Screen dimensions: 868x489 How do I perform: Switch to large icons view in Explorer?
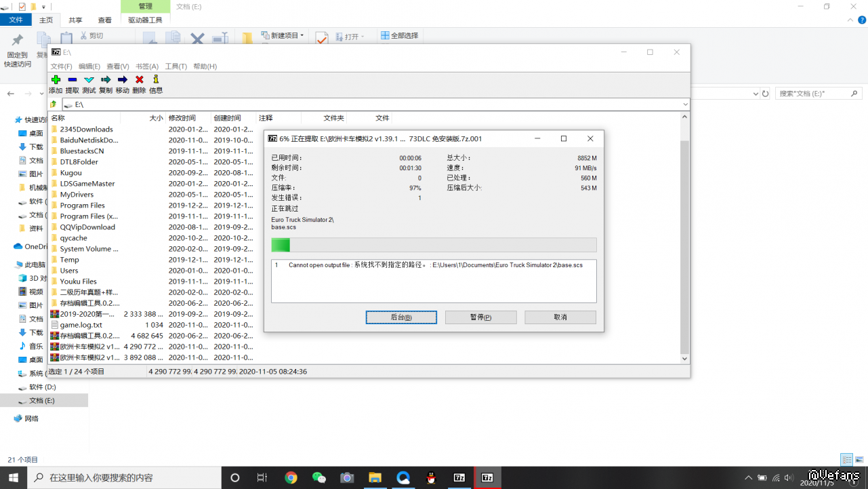859,459
